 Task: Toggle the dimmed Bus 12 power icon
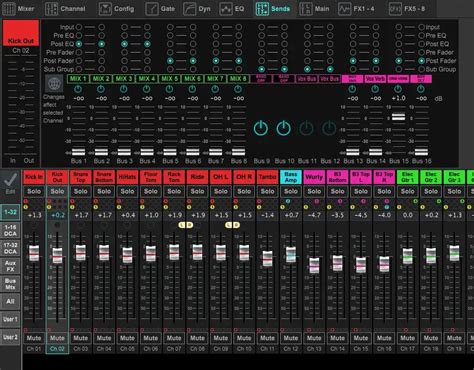coord(329,128)
